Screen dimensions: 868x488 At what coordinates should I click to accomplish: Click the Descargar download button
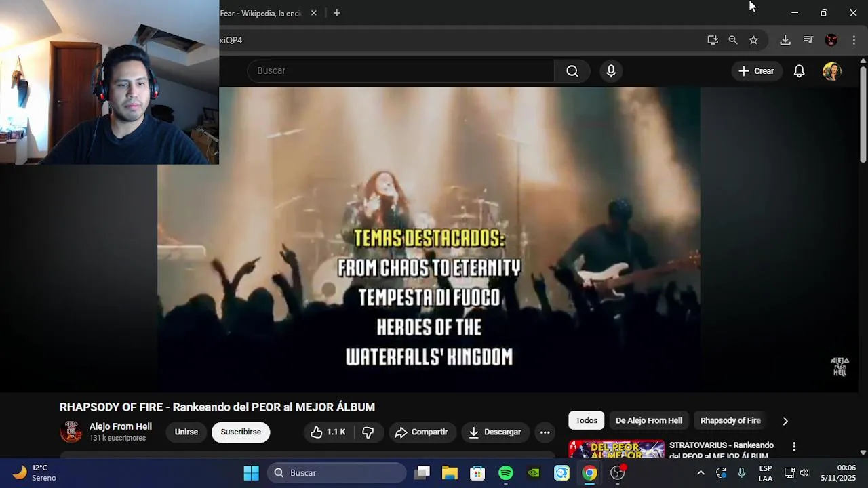coord(495,432)
